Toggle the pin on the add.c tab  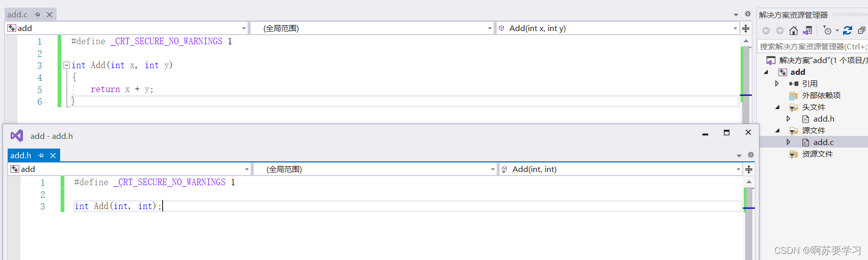(x=37, y=15)
